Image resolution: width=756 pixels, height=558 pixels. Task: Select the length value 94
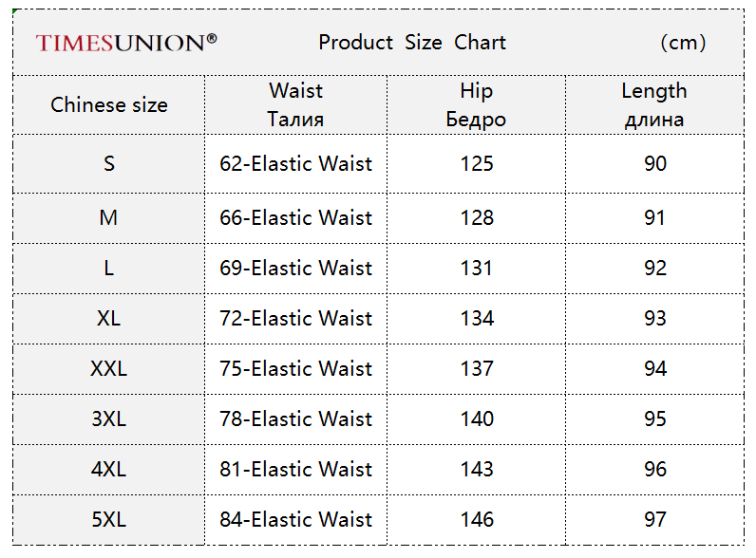[655, 368]
